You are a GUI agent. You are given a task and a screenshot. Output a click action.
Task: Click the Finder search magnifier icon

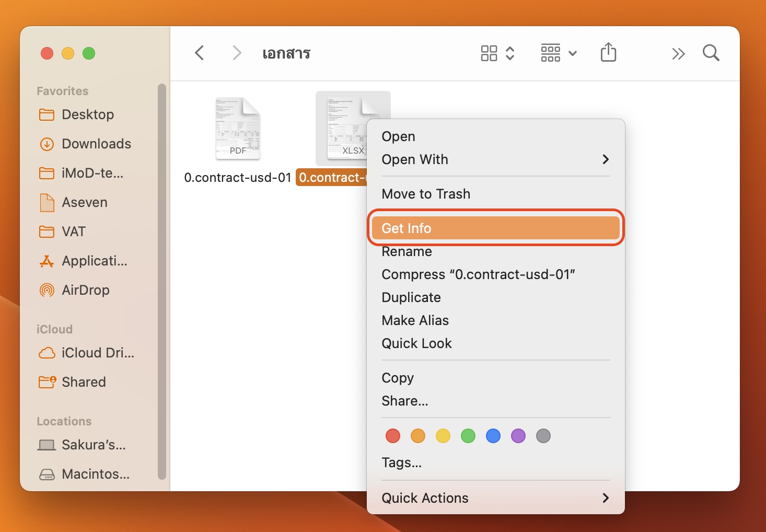[711, 53]
